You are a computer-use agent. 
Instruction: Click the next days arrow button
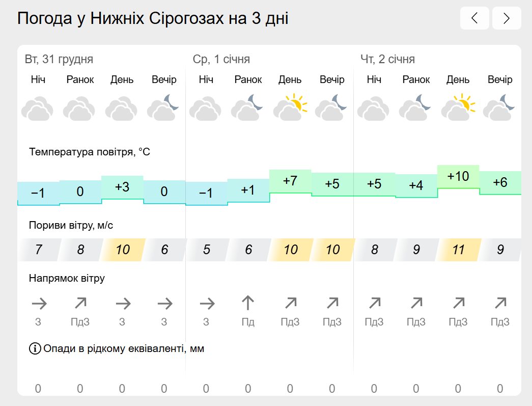507,18
